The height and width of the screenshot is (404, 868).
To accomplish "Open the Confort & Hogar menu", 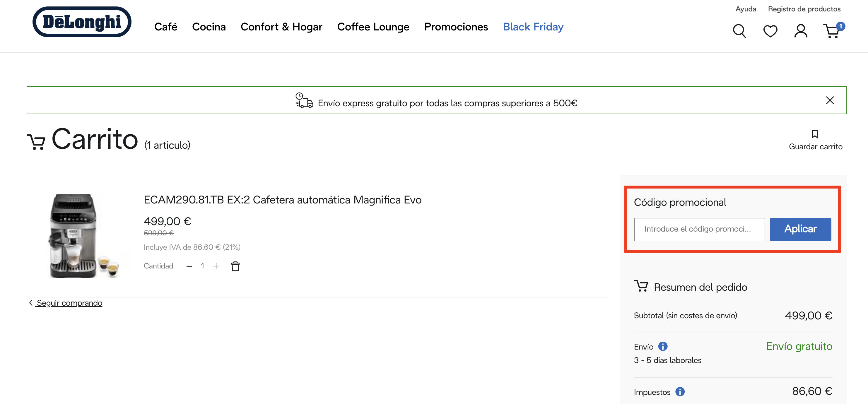I will [x=281, y=27].
